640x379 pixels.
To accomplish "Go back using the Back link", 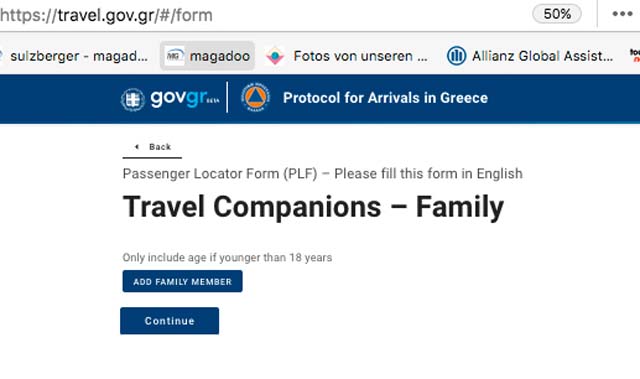I will coord(152,147).
